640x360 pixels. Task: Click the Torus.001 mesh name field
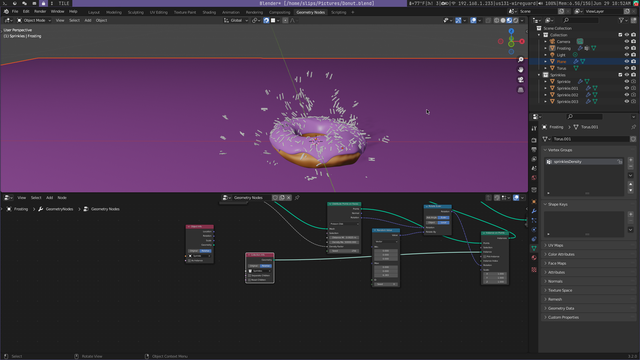click(x=591, y=139)
